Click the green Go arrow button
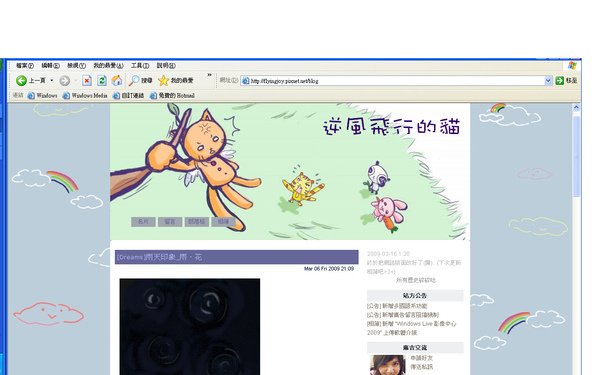 click(x=559, y=80)
